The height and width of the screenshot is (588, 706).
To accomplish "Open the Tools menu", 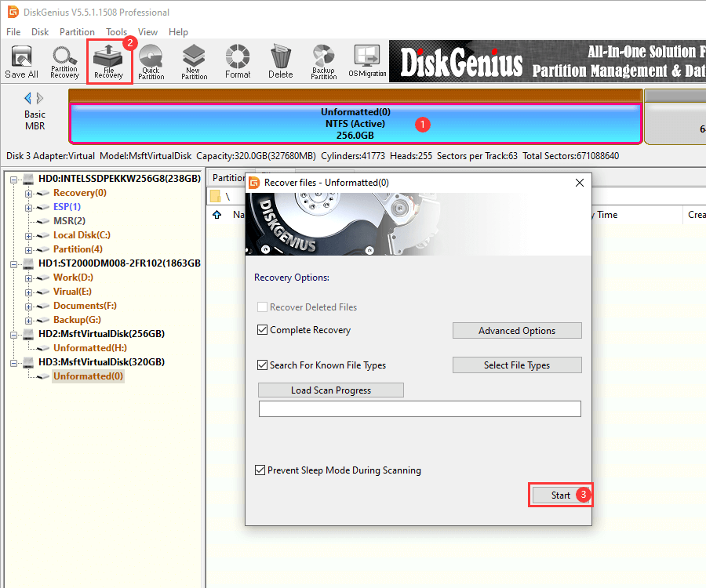I will [116, 32].
